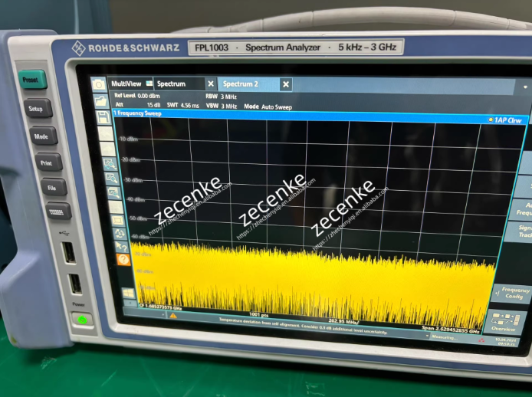The width and height of the screenshot is (532, 397).
Task: Click the 262.95 MHz/ division label
Action: click(x=343, y=321)
